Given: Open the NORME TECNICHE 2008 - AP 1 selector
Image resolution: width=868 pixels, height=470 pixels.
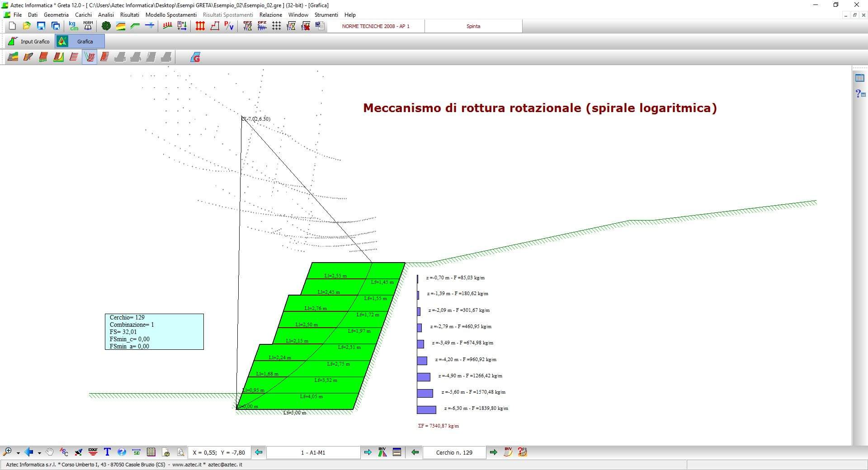Looking at the screenshot, I should point(376,26).
